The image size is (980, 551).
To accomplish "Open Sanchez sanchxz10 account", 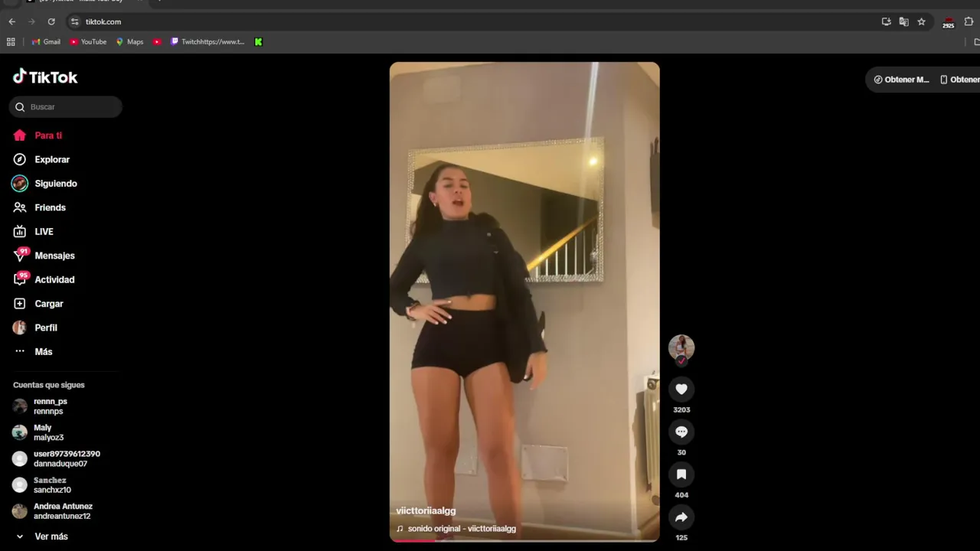I will tap(52, 484).
